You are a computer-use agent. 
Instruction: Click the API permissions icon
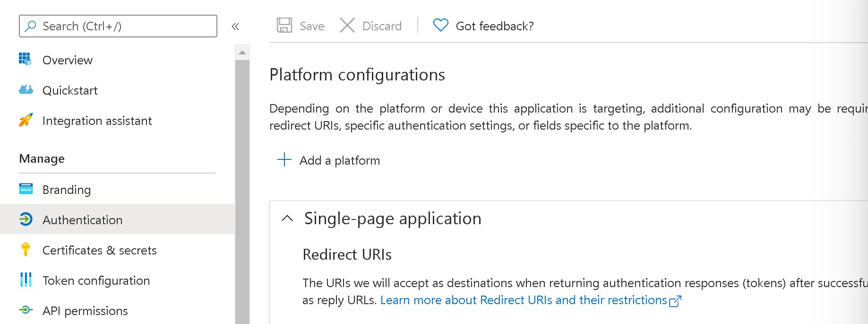click(26, 310)
